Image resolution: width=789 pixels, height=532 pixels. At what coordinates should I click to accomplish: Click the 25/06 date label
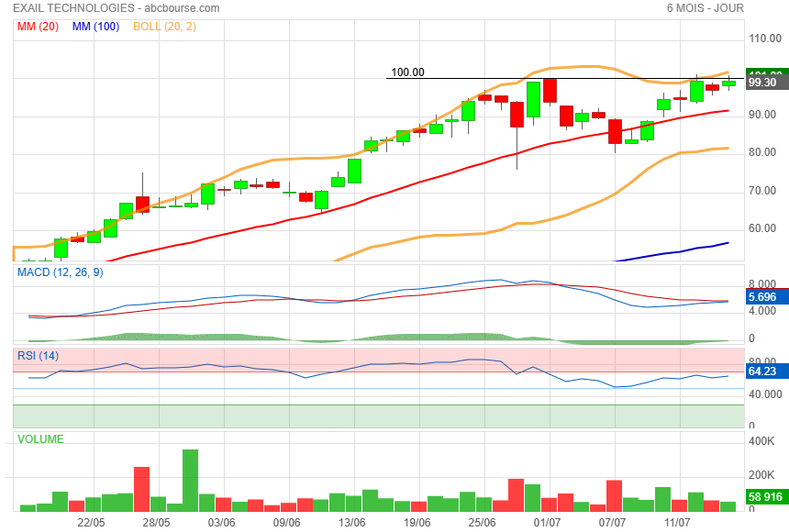482,523
